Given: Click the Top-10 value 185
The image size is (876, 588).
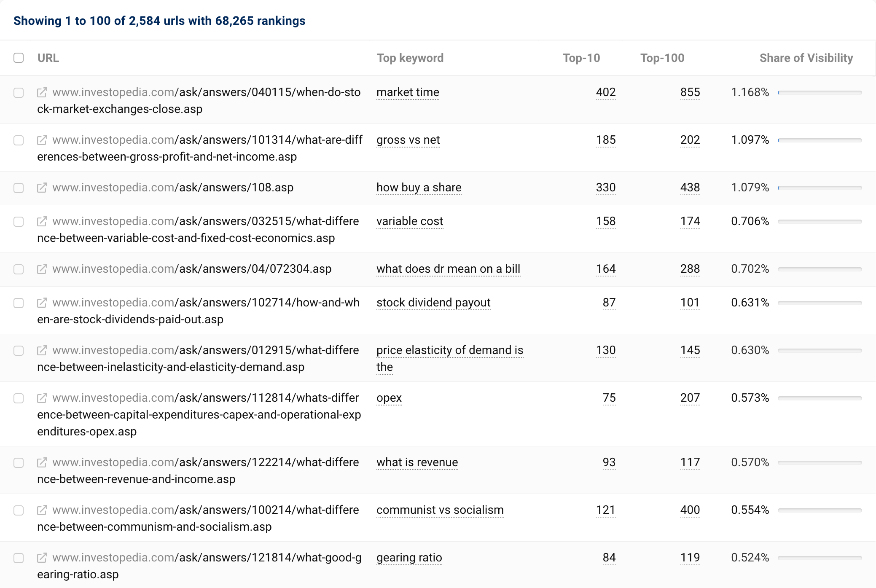Looking at the screenshot, I should (x=606, y=140).
